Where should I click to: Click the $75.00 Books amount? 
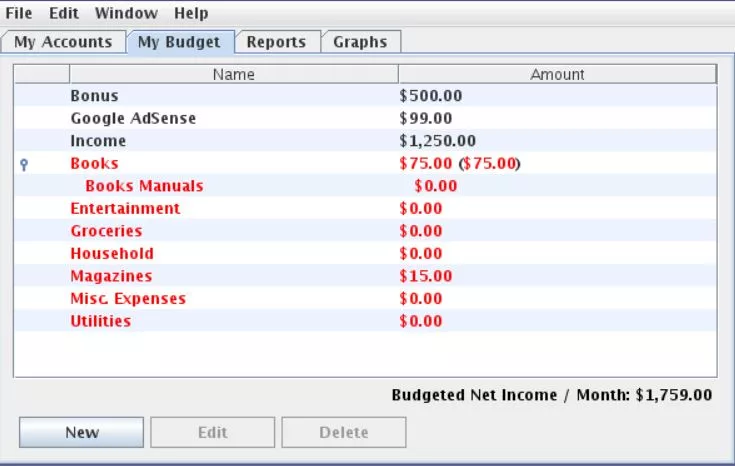pos(426,163)
